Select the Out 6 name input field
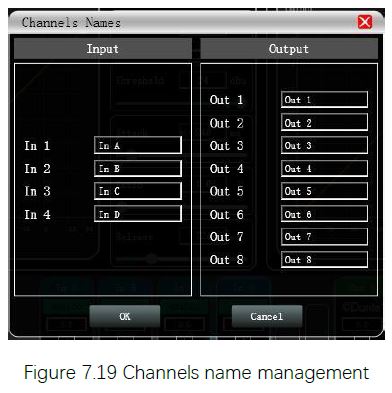392x393 pixels. pyautogui.click(x=324, y=214)
